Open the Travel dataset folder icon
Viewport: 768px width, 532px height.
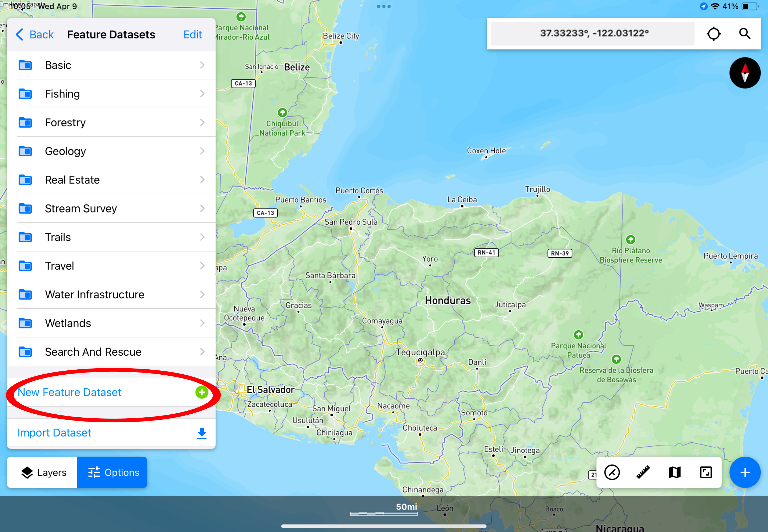point(25,266)
